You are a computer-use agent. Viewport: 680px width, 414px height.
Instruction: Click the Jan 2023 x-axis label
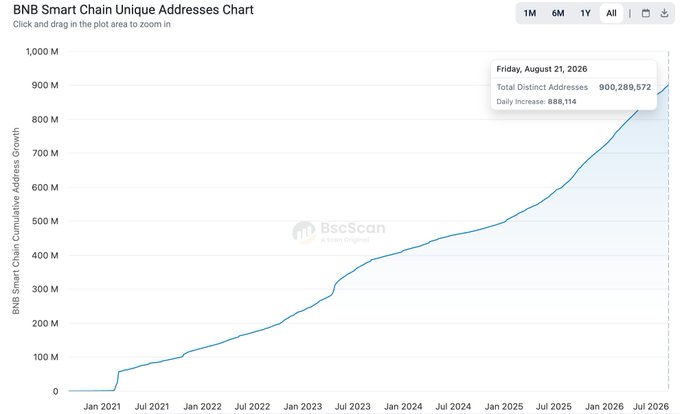click(303, 407)
